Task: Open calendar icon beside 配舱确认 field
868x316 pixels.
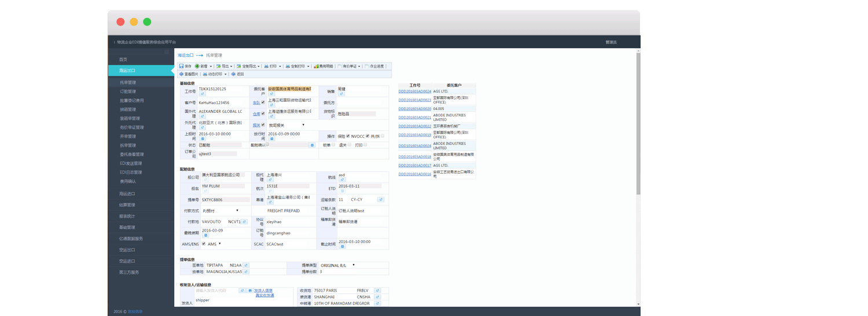Action: pyautogui.click(x=312, y=145)
